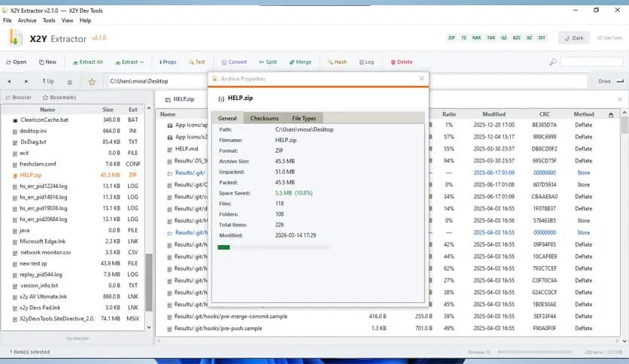The width and height of the screenshot is (629, 364).
Task: Open the Help menu
Action: [x=85, y=20]
